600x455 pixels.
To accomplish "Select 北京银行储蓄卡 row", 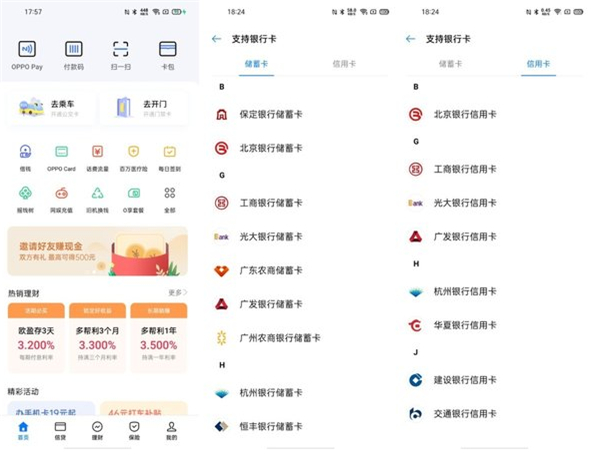I will point(300,148).
